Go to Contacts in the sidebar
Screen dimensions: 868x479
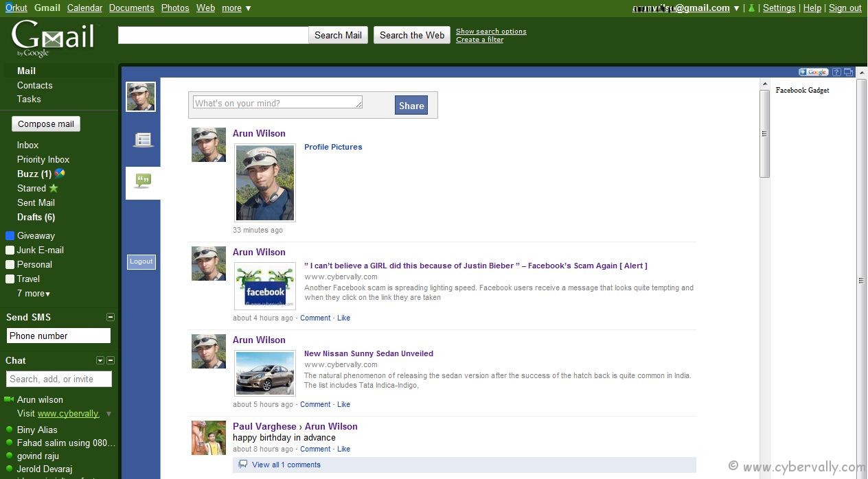pos(35,85)
